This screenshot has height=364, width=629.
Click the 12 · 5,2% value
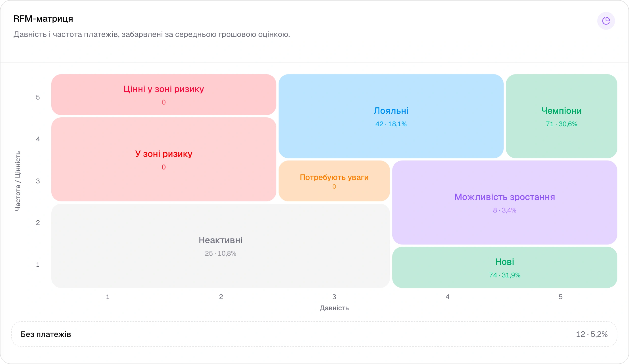click(592, 334)
